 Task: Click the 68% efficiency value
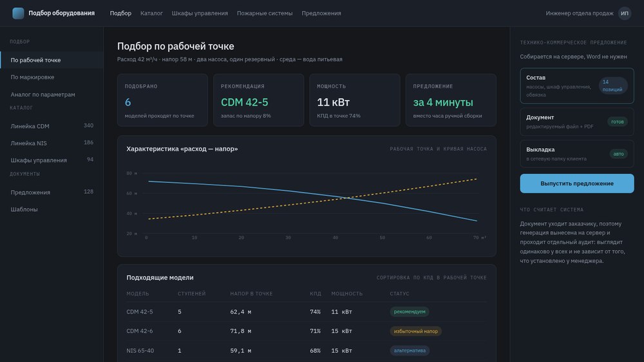315,350
